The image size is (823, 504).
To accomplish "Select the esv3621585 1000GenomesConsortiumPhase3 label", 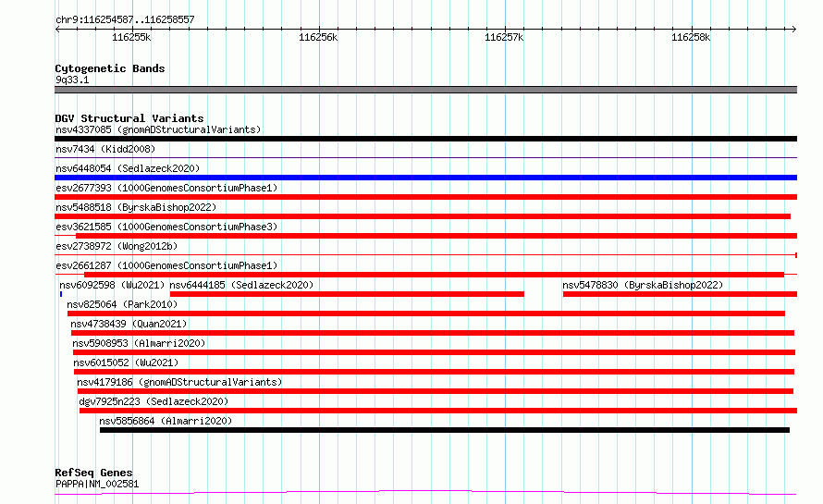I will [166, 227].
